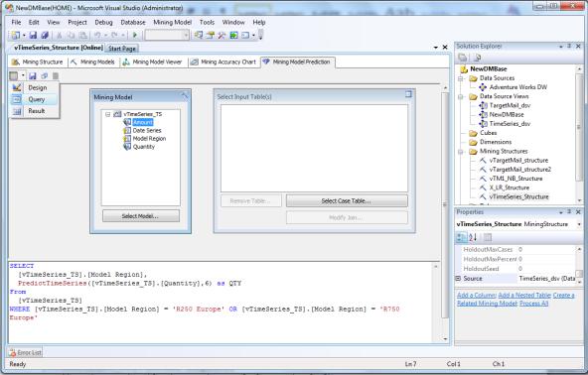Click the Error List tab button
Screen dimensions: 588x375
25,352
